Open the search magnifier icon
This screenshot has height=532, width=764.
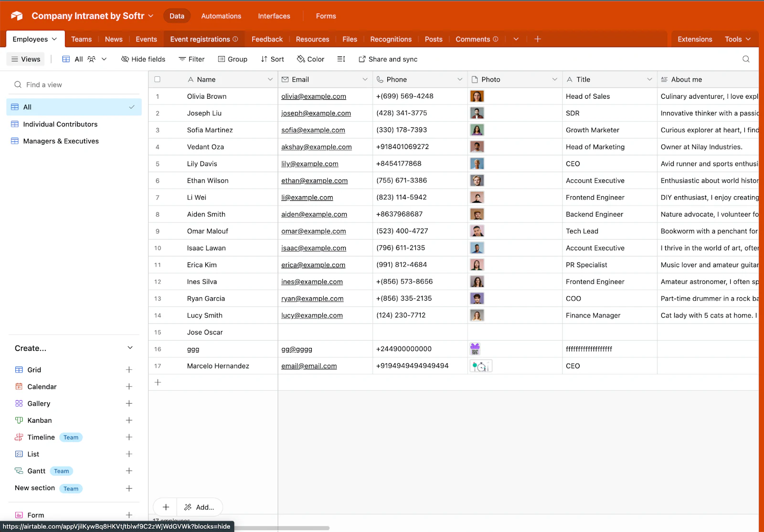[x=746, y=59]
